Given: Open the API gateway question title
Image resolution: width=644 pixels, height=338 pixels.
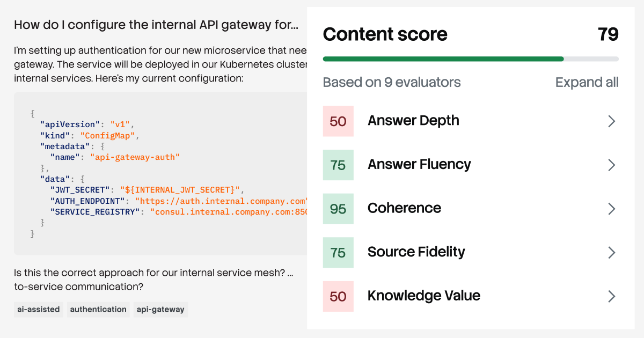Looking at the screenshot, I should 156,25.
